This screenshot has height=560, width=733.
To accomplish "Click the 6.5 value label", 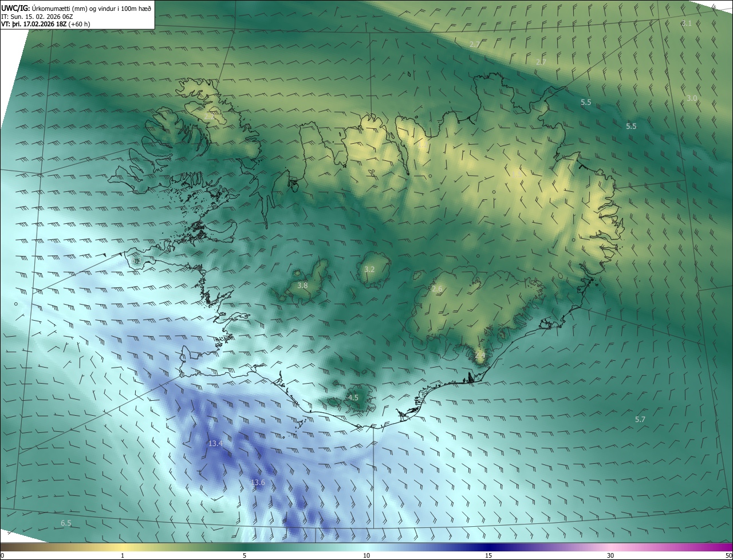I will (x=66, y=523).
